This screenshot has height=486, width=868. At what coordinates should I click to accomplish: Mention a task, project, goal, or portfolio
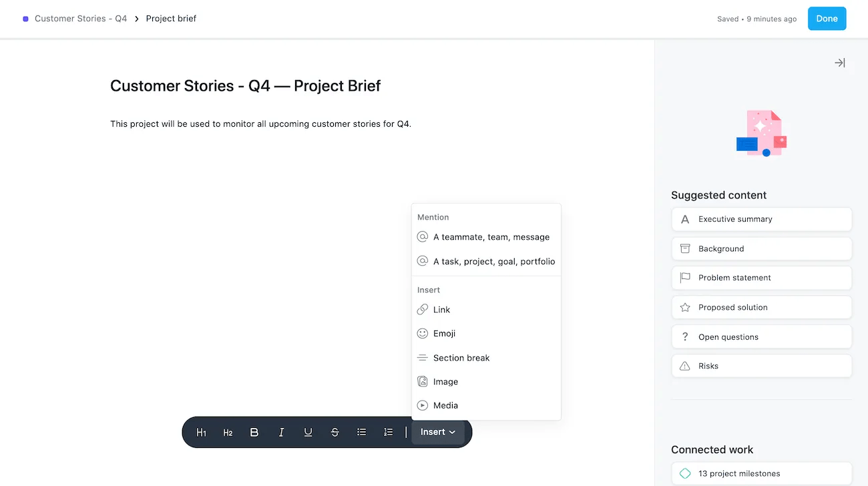(494, 261)
